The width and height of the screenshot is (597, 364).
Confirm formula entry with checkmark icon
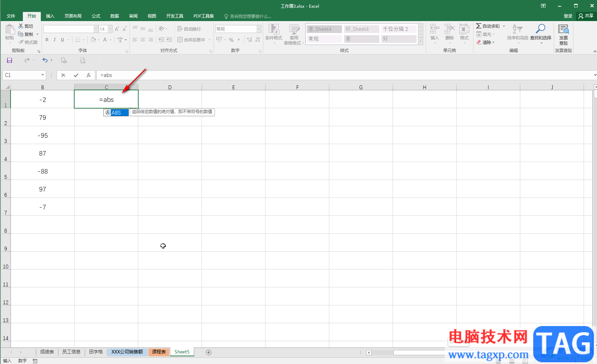(x=76, y=75)
